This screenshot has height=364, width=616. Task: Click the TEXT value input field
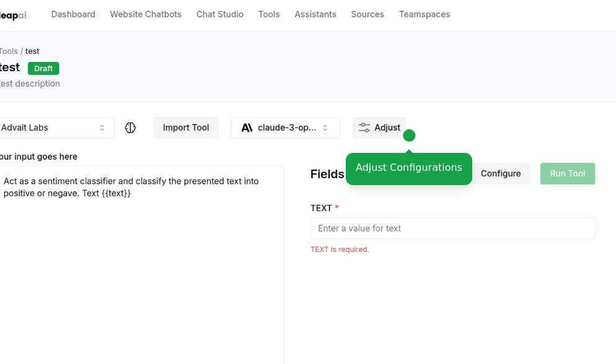(x=452, y=228)
